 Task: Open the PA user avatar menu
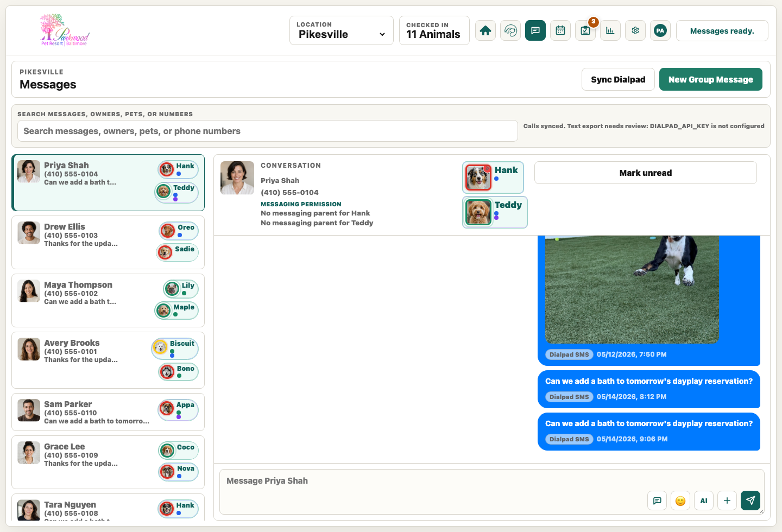pos(660,30)
